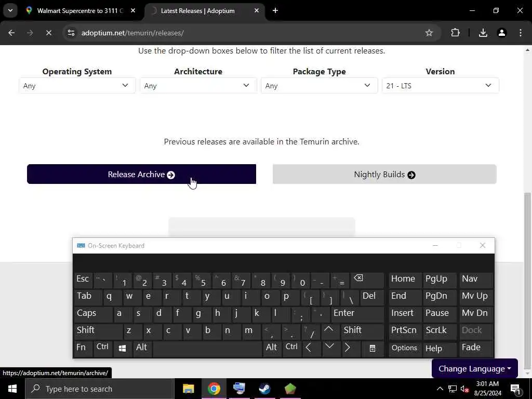Open the Change Language dropdown
The width and height of the screenshot is (532, 399).
[x=474, y=368]
